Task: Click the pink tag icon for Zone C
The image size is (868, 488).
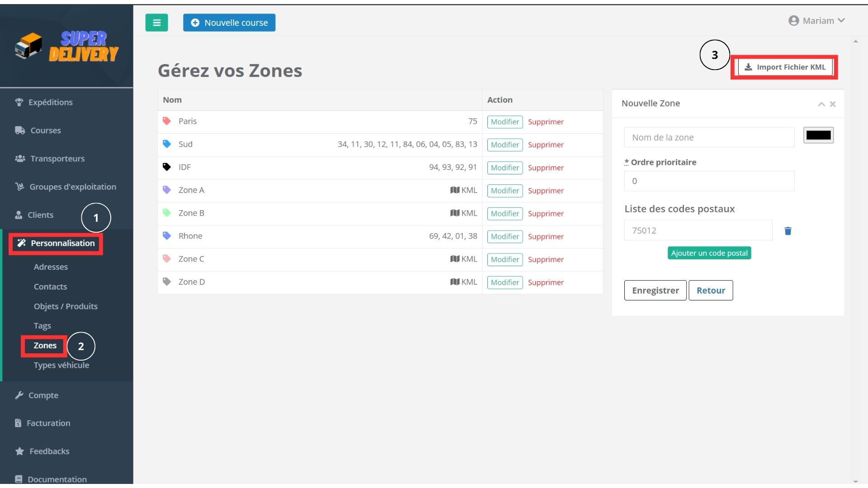Action: (x=167, y=259)
